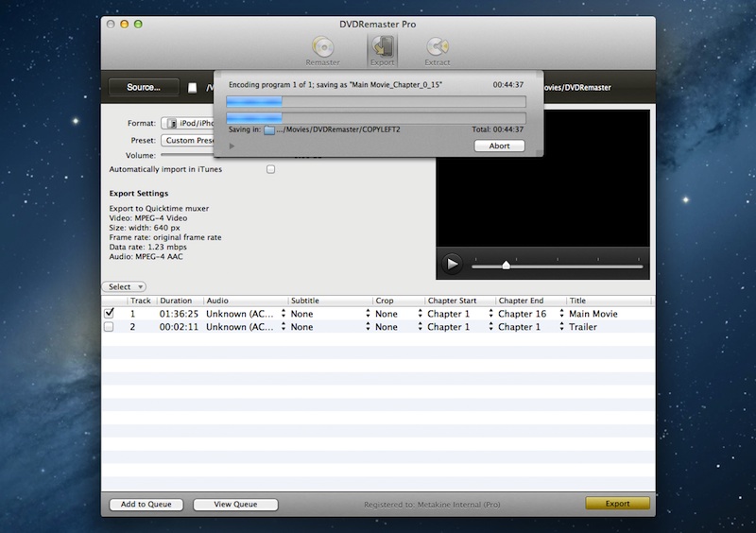Open the Select dropdown above track list

click(x=124, y=286)
